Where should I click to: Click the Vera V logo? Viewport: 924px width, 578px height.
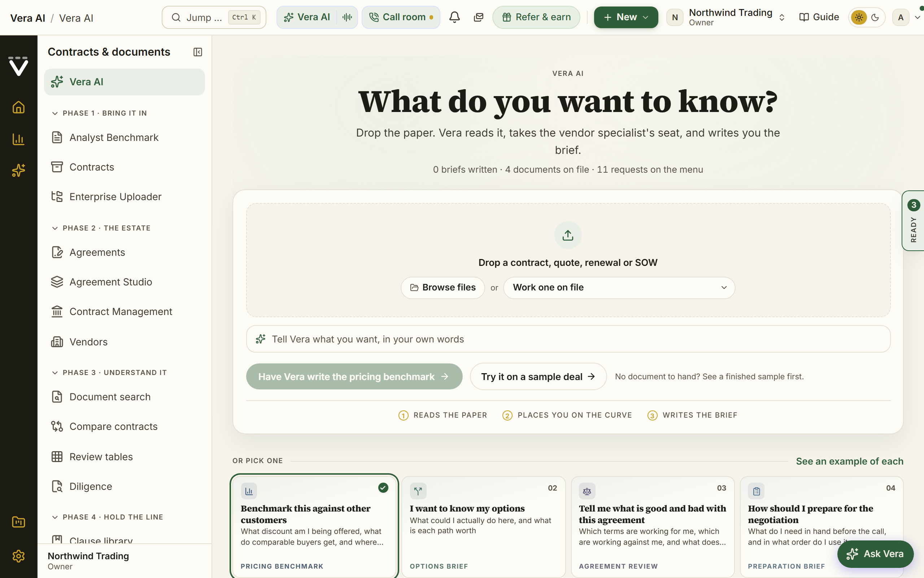point(18,66)
